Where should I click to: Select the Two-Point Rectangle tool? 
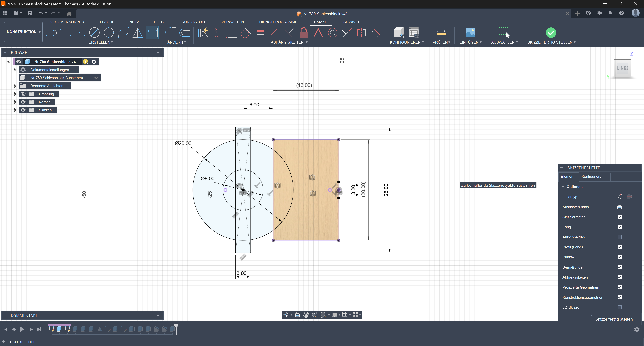tap(66, 33)
